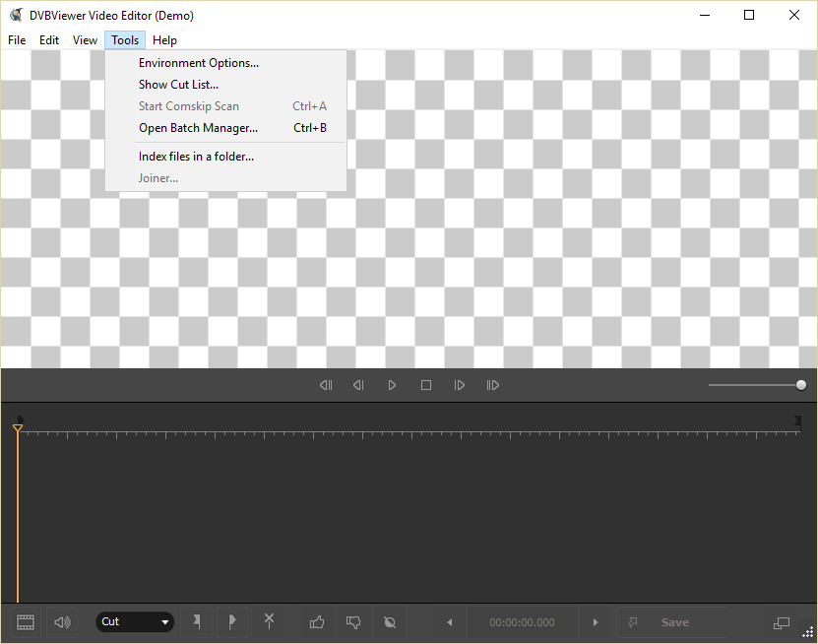818x644 pixels.
Task: Go to the previous marker arrow
Action: (450, 622)
